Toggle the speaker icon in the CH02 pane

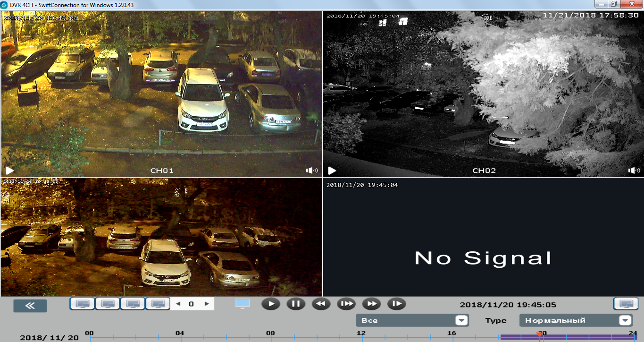pyautogui.click(x=635, y=171)
